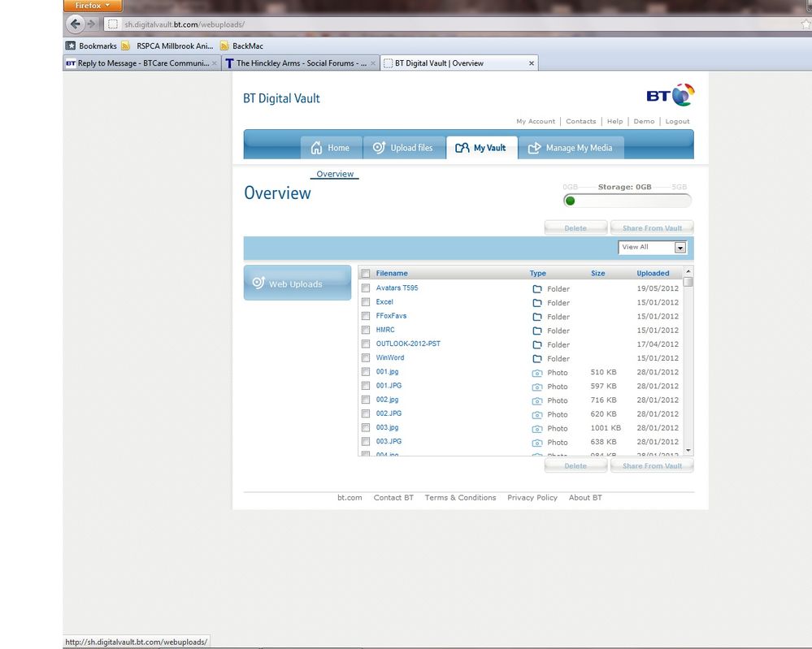Click the top Share From Vault button

[x=652, y=228]
